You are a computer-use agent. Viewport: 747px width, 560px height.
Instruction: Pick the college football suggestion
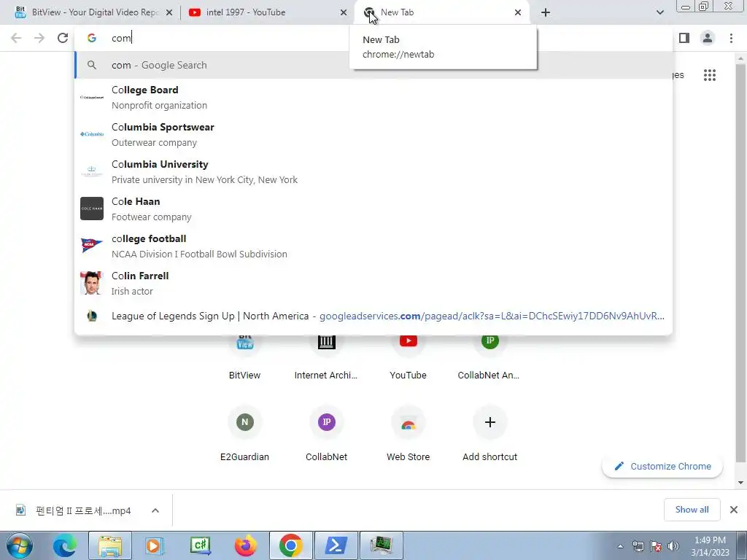tap(373, 246)
